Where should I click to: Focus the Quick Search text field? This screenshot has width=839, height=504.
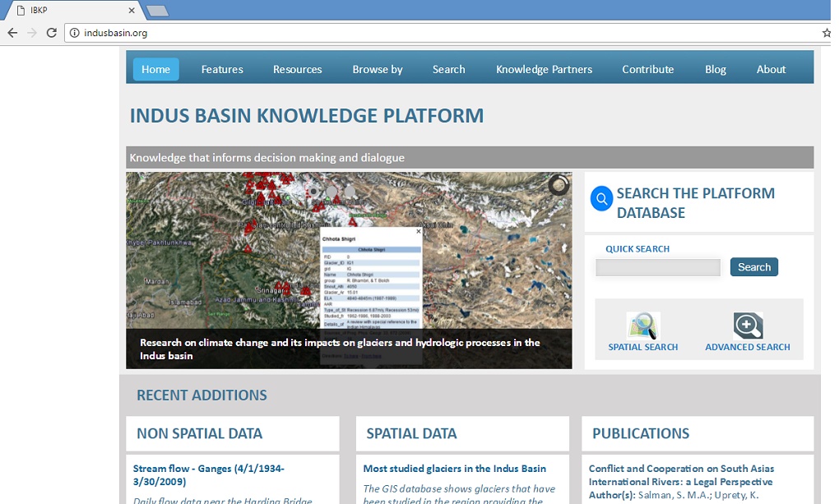657,267
